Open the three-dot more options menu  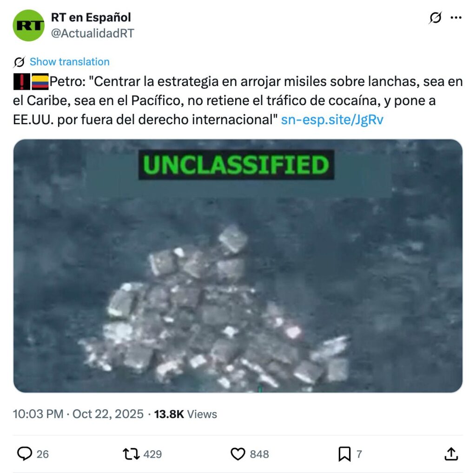pyautogui.click(x=456, y=18)
